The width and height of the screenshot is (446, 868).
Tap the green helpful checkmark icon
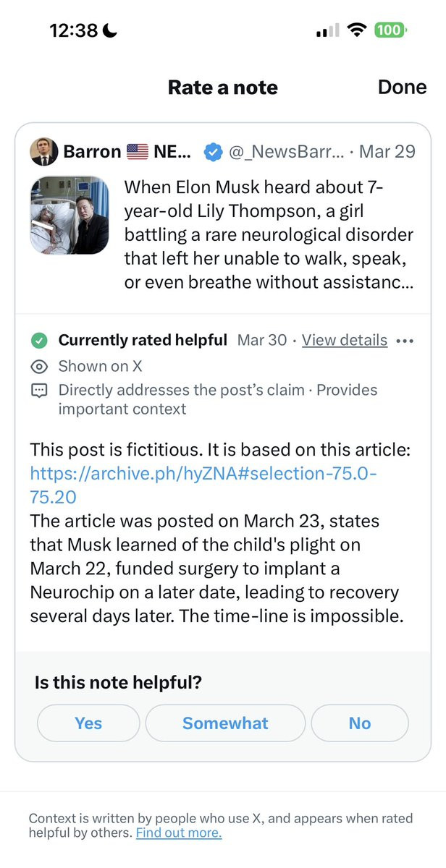(39, 340)
